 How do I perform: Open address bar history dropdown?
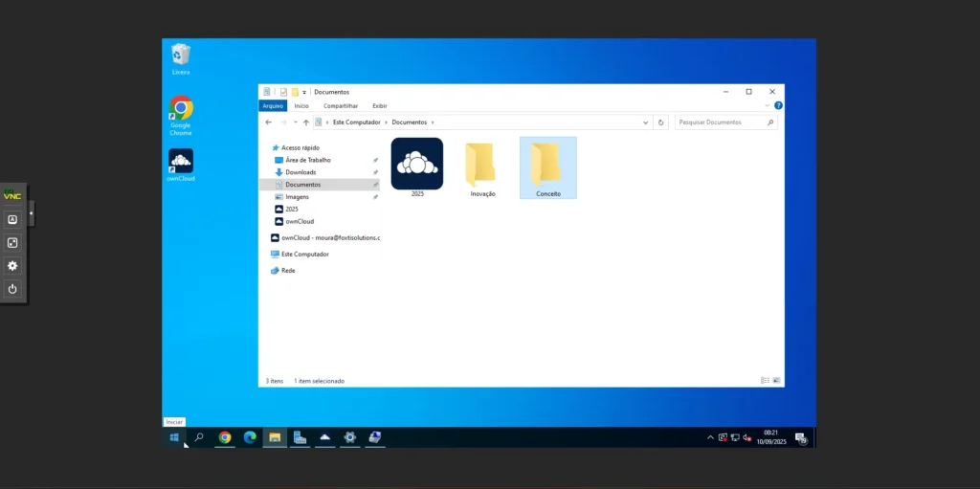646,122
